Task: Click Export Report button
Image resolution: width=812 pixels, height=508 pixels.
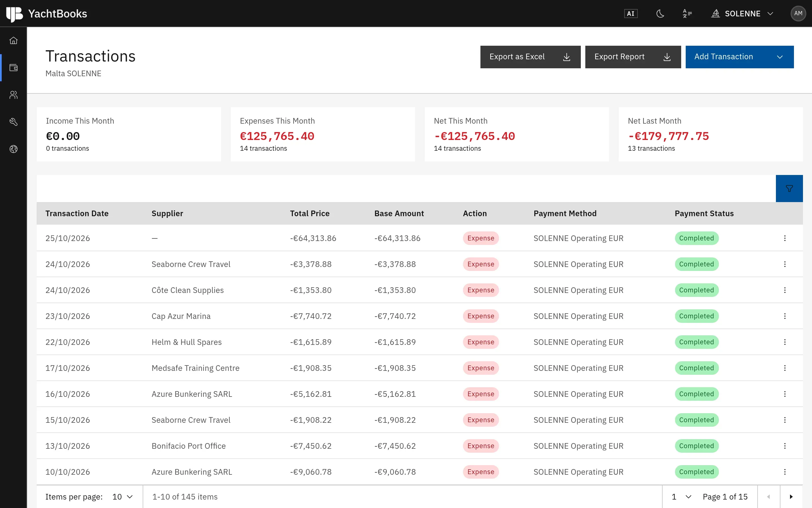Action: tap(633, 57)
